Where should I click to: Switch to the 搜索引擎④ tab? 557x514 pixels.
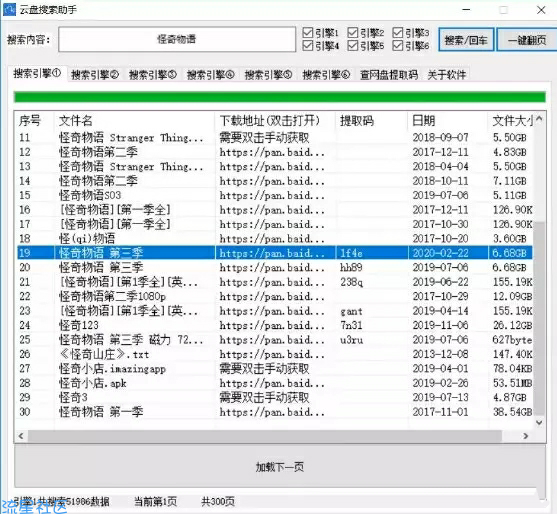click(211, 75)
